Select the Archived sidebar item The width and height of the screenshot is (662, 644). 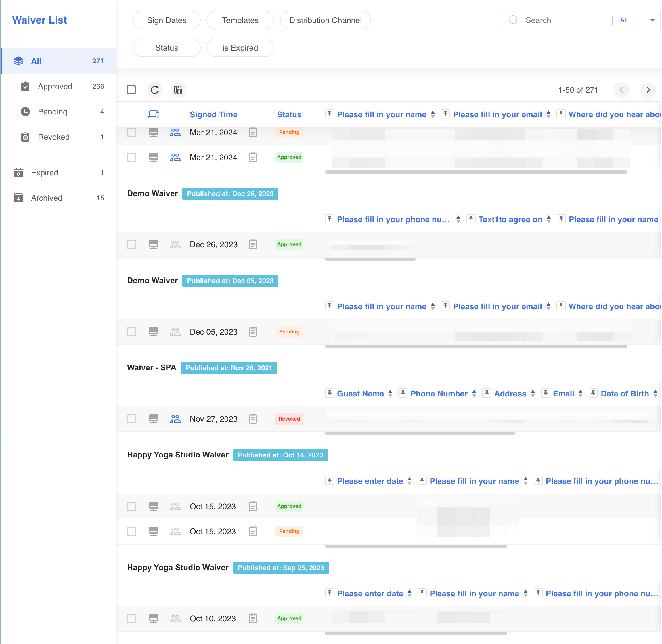[x=58, y=198]
